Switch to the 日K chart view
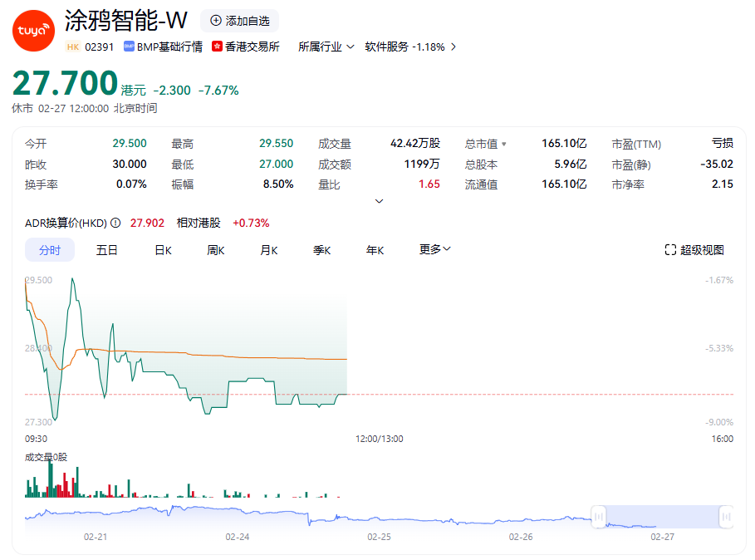 coord(163,250)
